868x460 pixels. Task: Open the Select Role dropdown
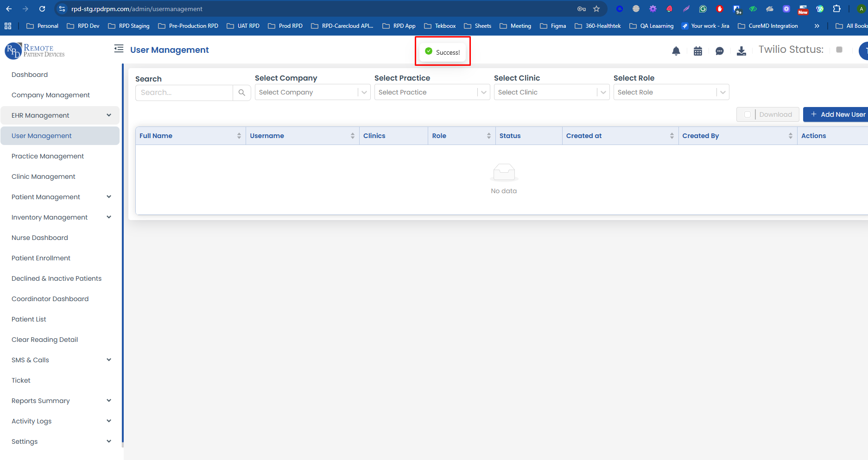(671, 92)
